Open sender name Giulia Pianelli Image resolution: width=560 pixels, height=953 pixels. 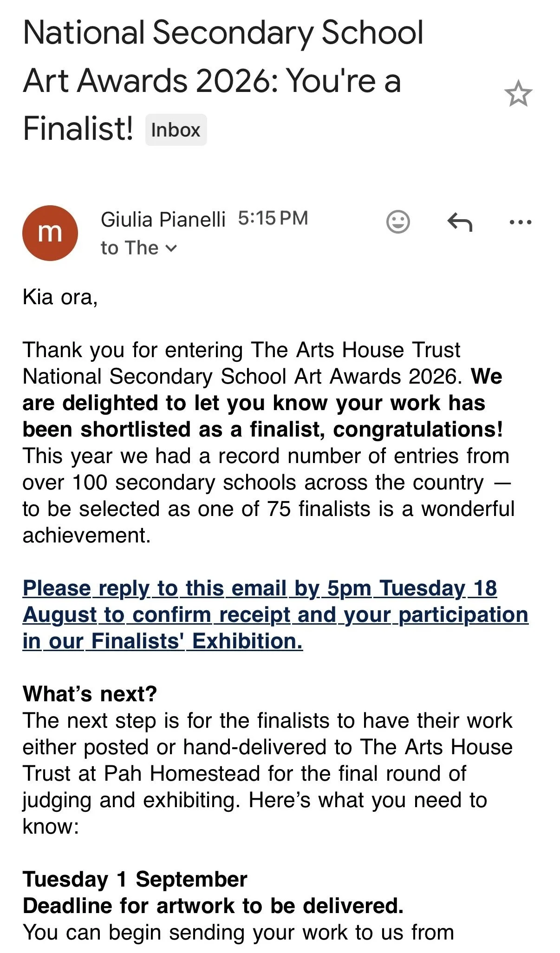(x=163, y=220)
